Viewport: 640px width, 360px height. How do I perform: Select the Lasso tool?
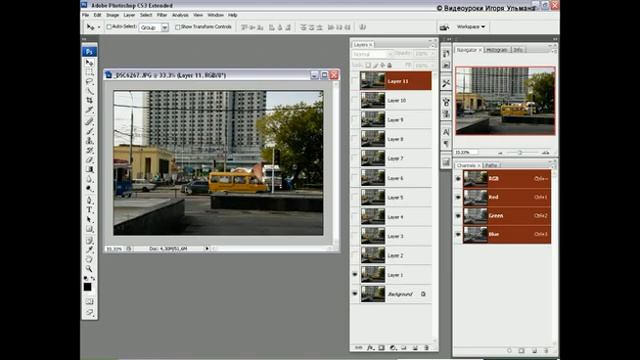point(89,82)
